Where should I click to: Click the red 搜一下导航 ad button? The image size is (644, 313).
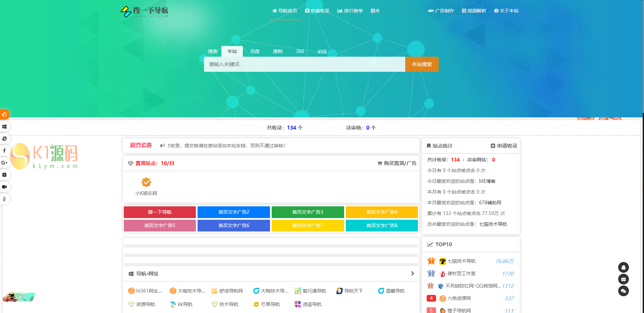click(160, 212)
